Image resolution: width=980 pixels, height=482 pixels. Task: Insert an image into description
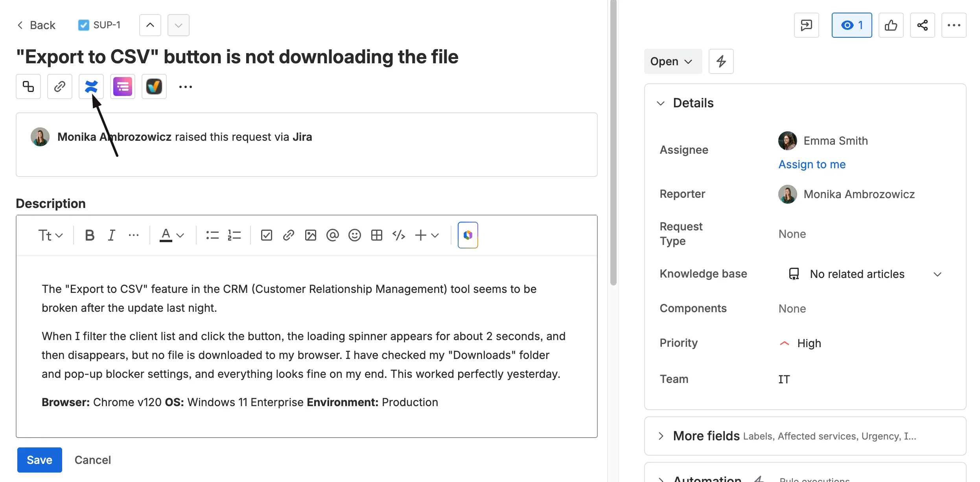pyautogui.click(x=311, y=235)
